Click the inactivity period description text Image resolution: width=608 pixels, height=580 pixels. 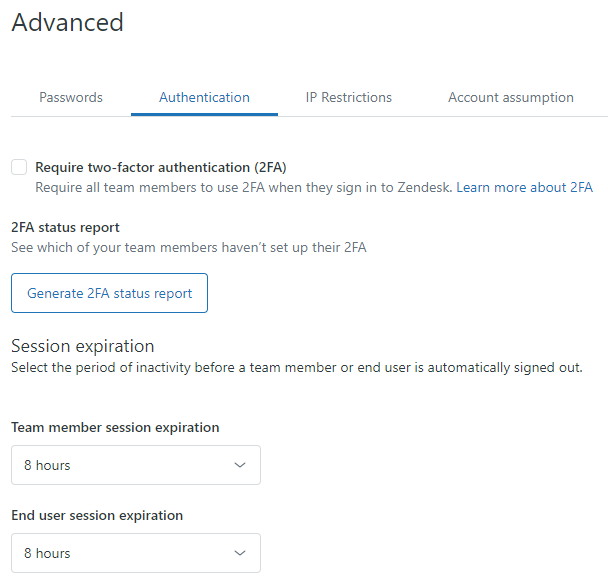tap(296, 367)
